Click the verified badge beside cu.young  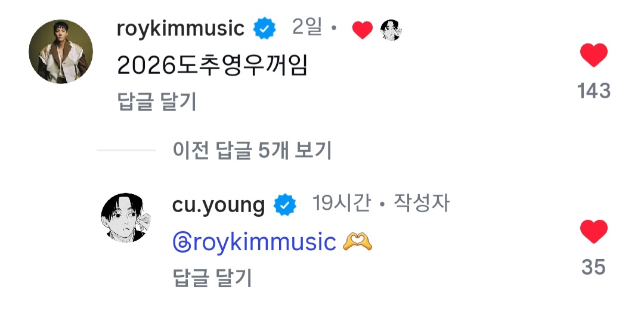pyautogui.click(x=285, y=205)
